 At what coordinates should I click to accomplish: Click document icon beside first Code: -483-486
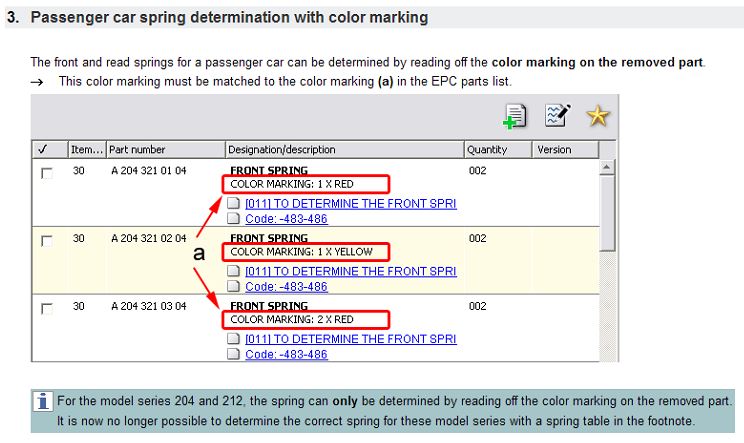(234, 218)
